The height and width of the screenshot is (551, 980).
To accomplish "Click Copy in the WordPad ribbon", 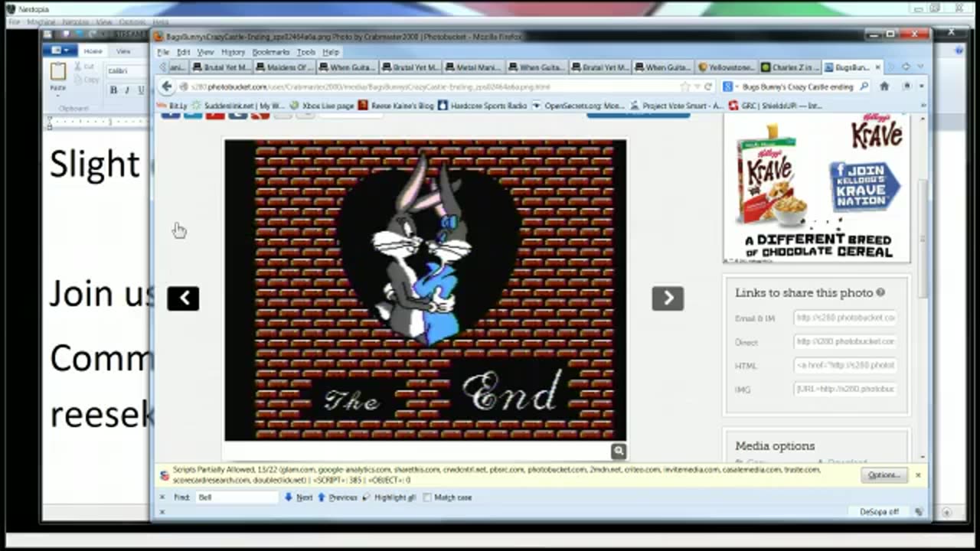I will point(86,80).
